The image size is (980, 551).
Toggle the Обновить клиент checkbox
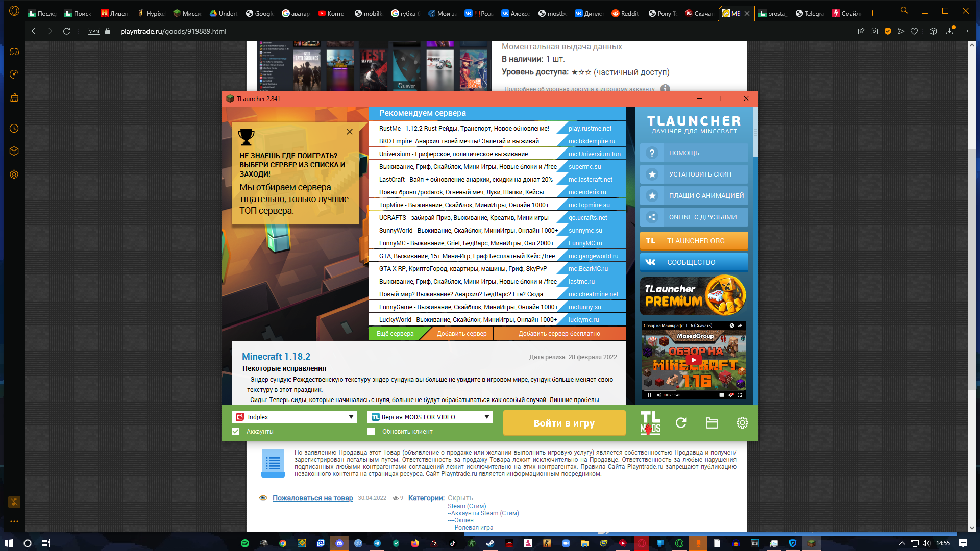372,432
